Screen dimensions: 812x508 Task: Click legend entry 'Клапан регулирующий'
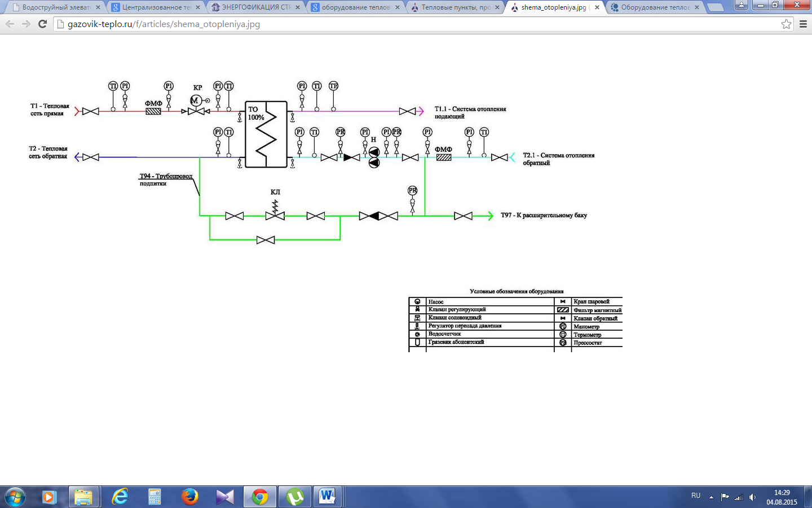457,309
